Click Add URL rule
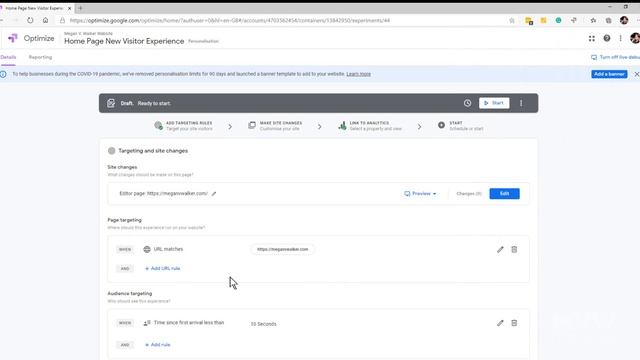The image size is (640, 360). pos(162,268)
